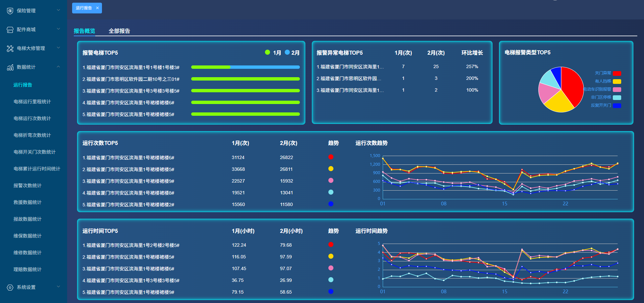This screenshot has height=303, width=644.
Task: Click the wrench icon beside 电梯大修管理
Action: 10,48
